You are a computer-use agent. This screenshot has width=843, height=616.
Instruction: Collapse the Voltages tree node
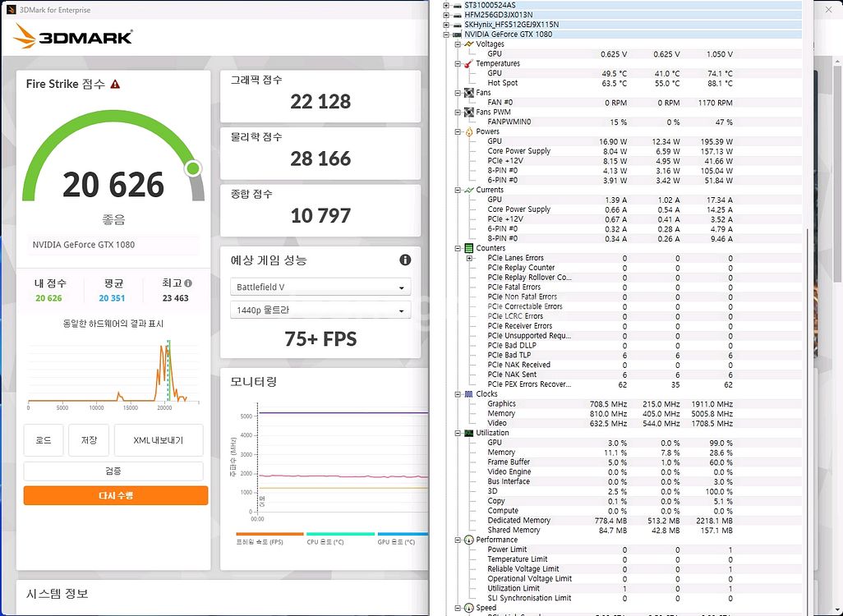(x=458, y=44)
